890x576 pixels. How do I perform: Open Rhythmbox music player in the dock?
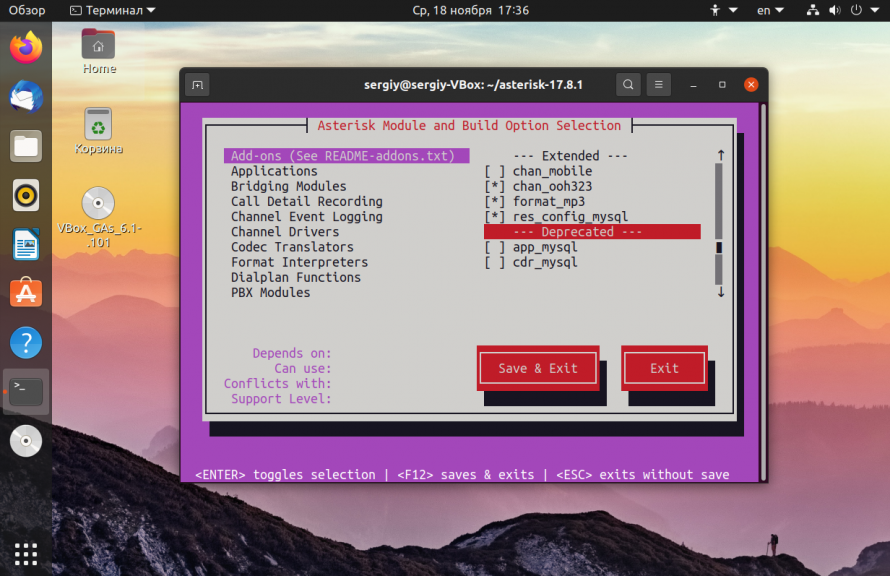(x=26, y=195)
